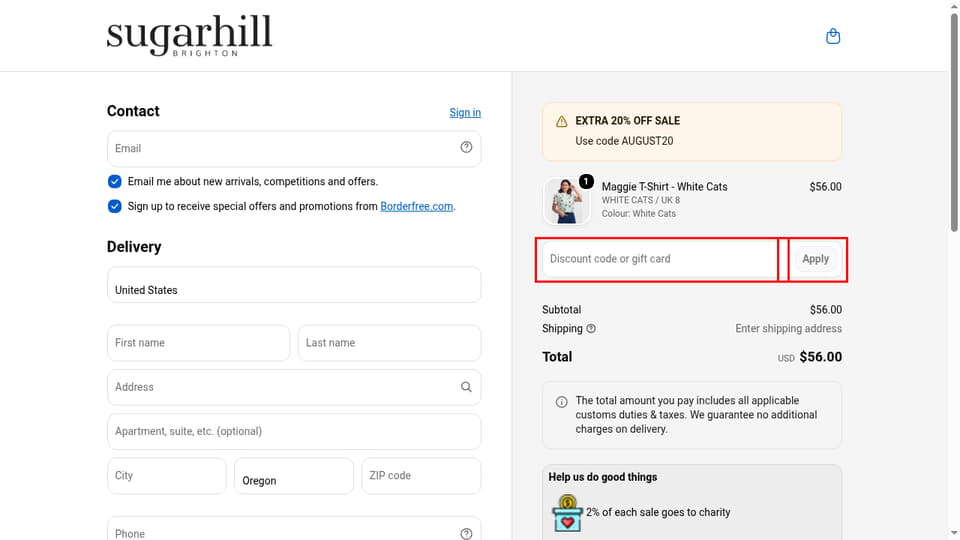This screenshot has width=960, height=540.
Task: Focus the Phone input field
Action: (294, 530)
